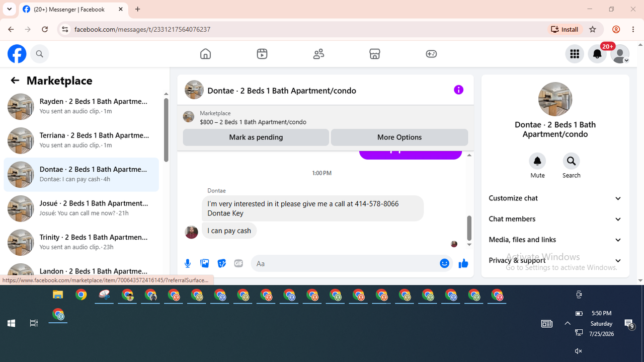Screen dimensions: 644x362
Task: Open the emoji picker smiley icon
Action: tap(444, 263)
